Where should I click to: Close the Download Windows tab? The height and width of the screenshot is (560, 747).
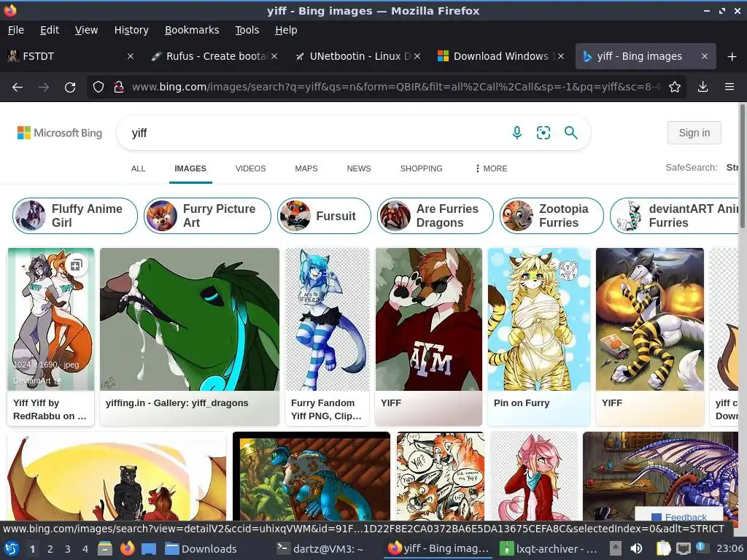[x=561, y=56]
